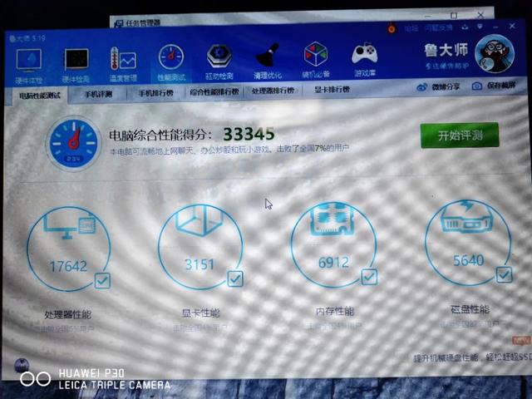The height and width of the screenshot is (399, 532).
Task: Switch to the 处理器排行榜 tab
Action: point(273,91)
